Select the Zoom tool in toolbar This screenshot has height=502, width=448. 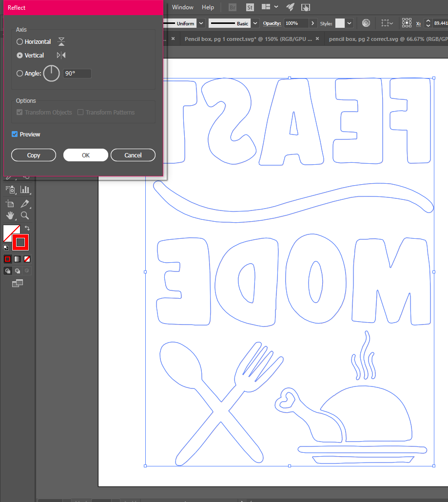(25, 215)
